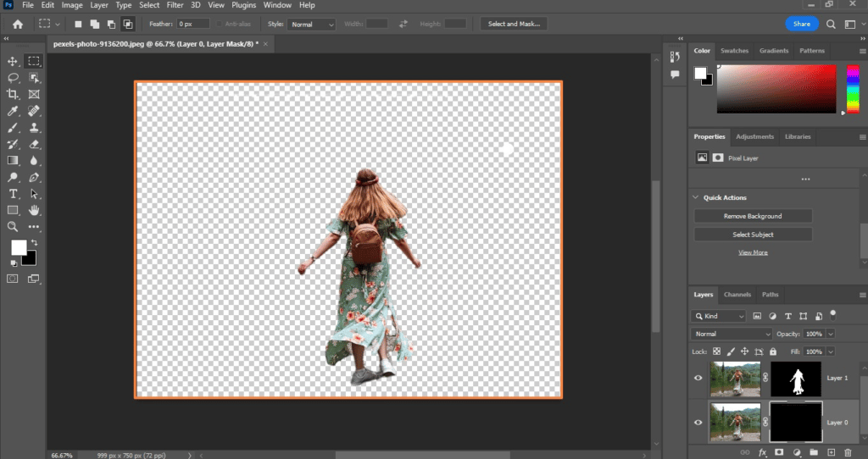
Task: Select the Zoom tool in toolbar
Action: 13,227
